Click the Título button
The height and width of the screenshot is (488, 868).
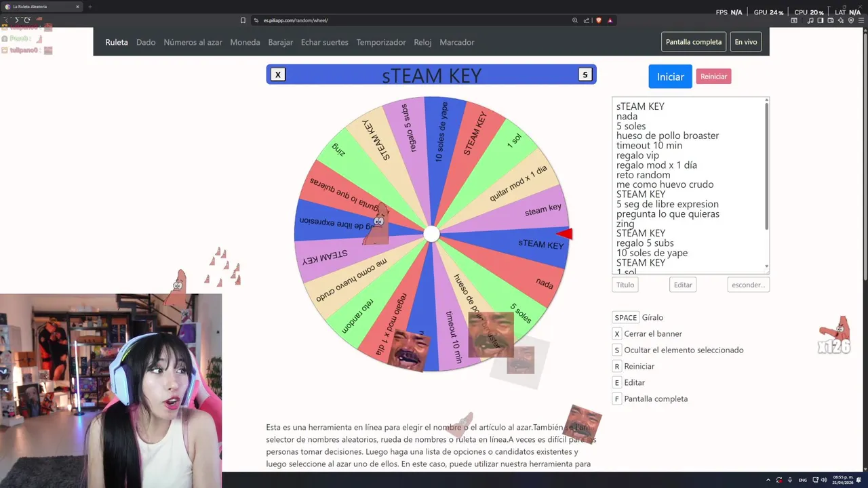pos(625,285)
